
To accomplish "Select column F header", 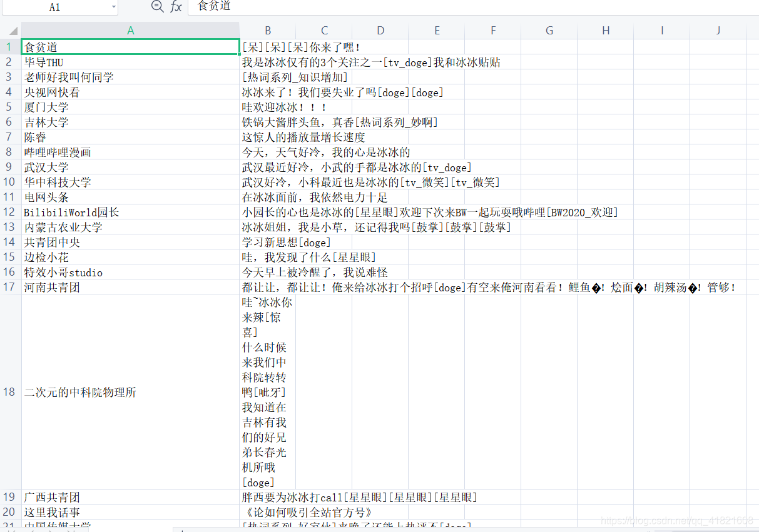I will coord(493,30).
